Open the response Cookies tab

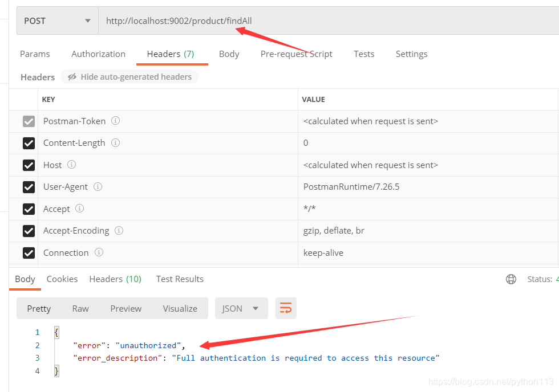pyautogui.click(x=62, y=279)
